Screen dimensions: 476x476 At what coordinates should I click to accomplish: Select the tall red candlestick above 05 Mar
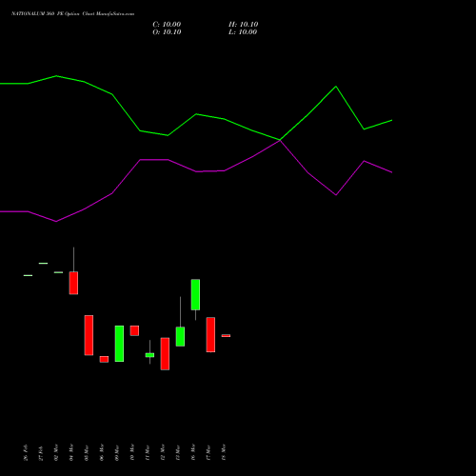[89, 335]
